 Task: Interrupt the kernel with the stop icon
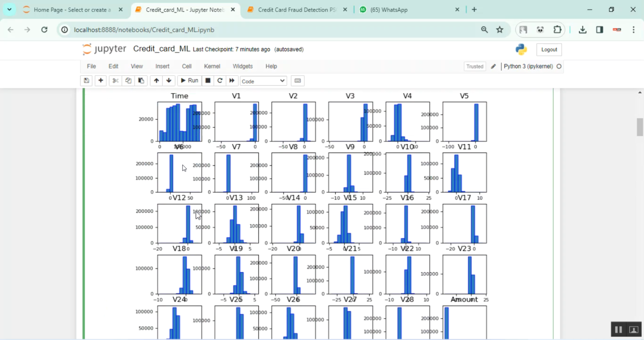208,81
